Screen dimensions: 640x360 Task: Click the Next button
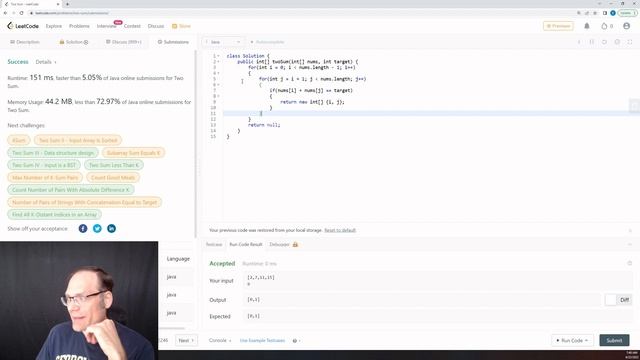(186, 340)
